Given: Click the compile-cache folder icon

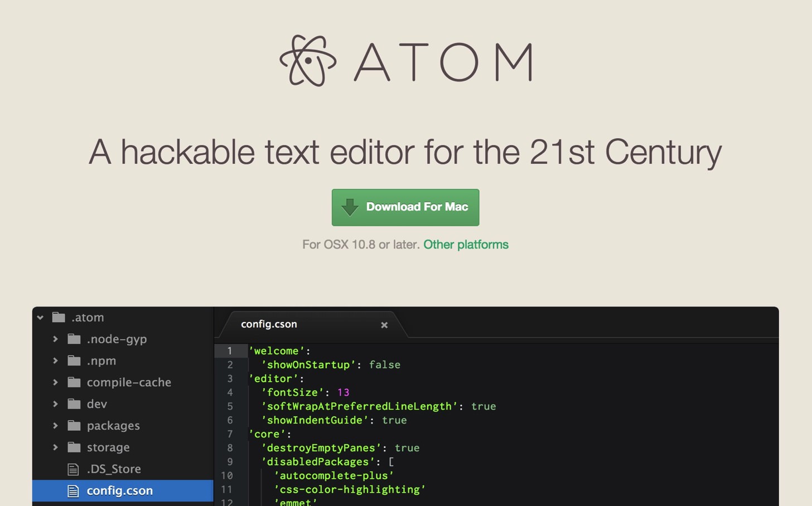Looking at the screenshot, I should 74,382.
